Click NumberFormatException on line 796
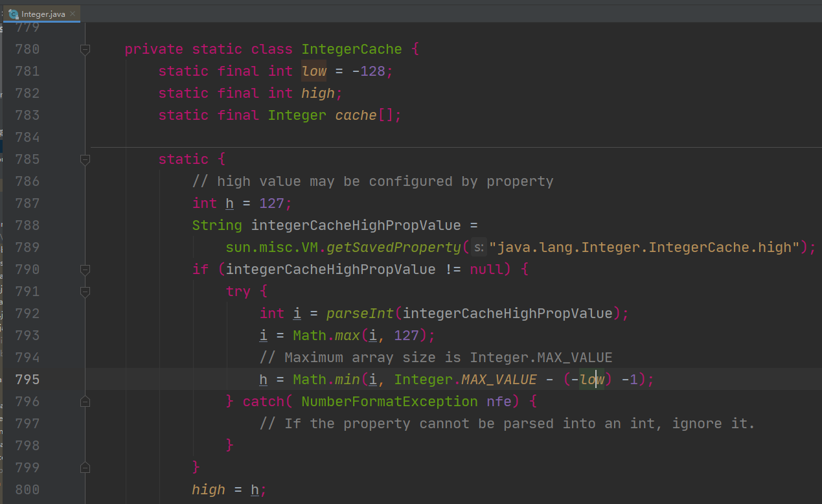The height and width of the screenshot is (504, 822). 389,402
